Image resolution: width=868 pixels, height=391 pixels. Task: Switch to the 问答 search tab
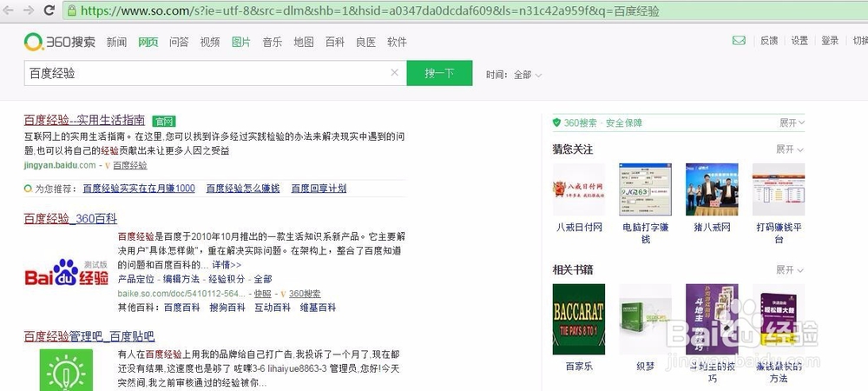(179, 42)
